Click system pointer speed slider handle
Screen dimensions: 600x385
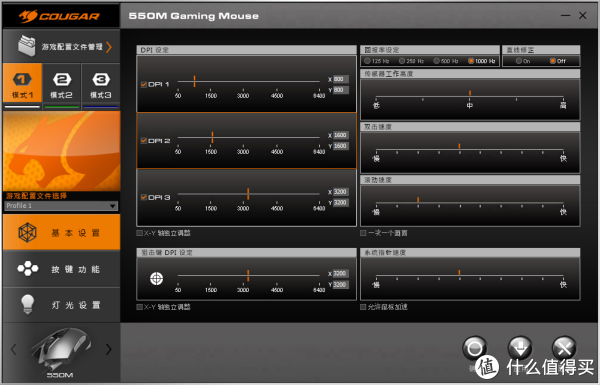coord(459,273)
